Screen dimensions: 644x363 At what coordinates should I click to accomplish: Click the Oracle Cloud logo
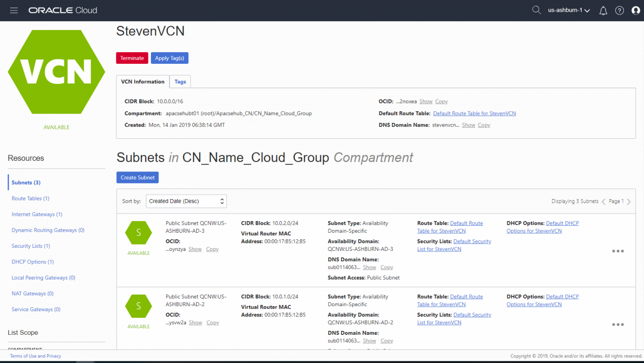pyautogui.click(x=62, y=10)
